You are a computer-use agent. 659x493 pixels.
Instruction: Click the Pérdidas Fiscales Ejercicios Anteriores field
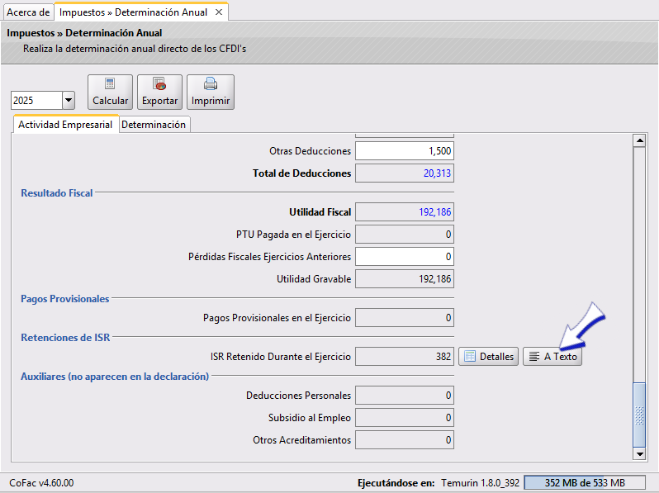[x=404, y=256]
